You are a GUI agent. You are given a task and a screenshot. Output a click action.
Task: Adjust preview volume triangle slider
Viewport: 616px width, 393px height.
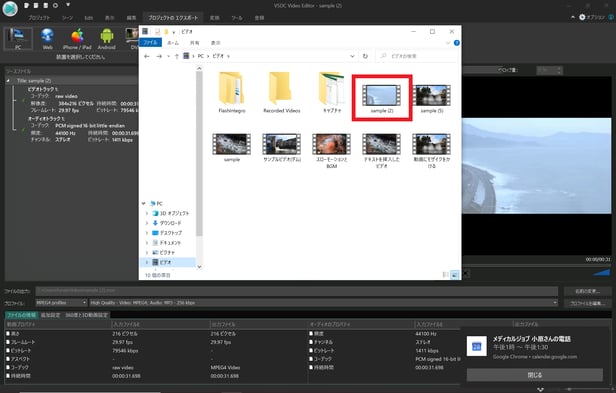[x=601, y=272]
